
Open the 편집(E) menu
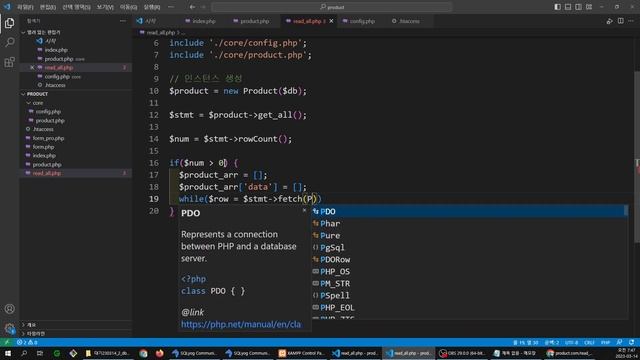tap(48, 7)
